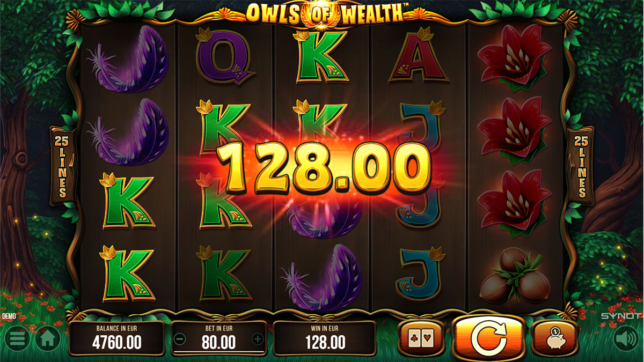Click the top red flower symbol

pos(514,57)
